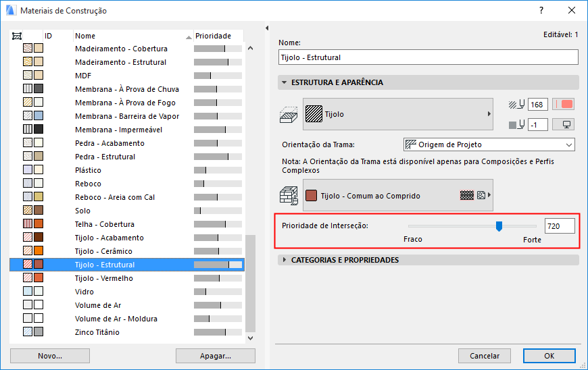Click the hatch icon for Plástico row
The height and width of the screenshot is (370, 588).
coord(28,169)
